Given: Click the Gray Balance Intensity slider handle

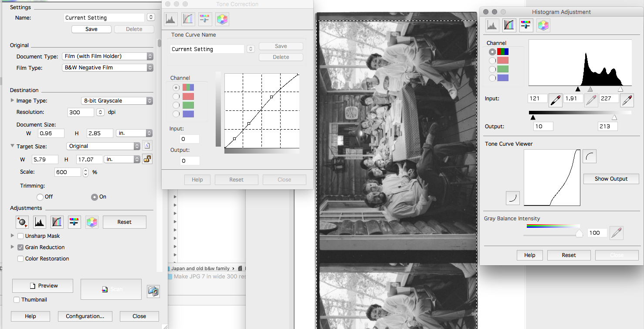Looking at the screenshot, I should tap(579, 234).
